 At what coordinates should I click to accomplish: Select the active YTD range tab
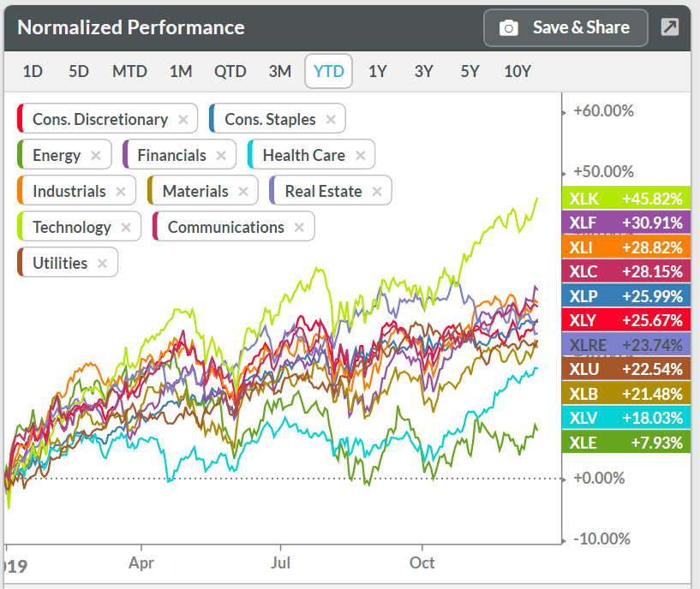329,71
